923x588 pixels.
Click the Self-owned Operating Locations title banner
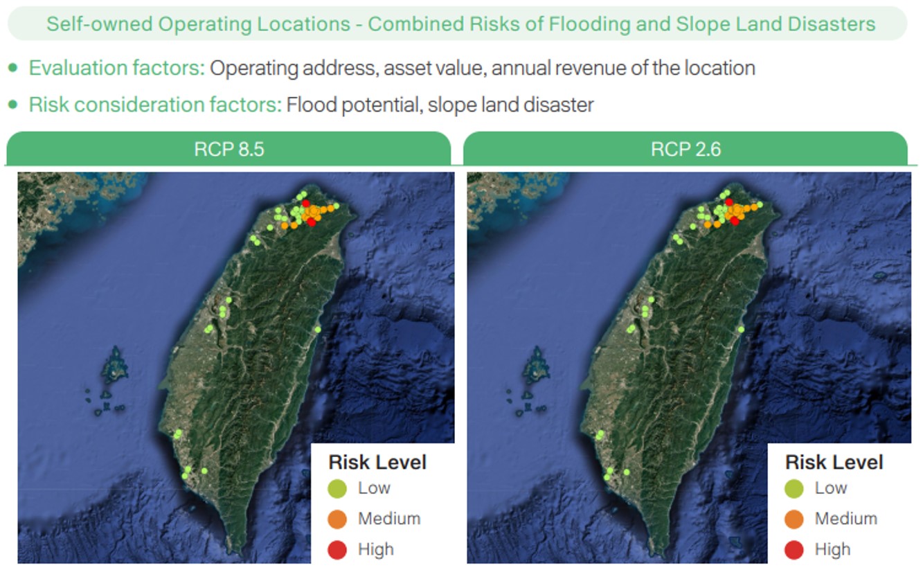(x=460, y=24)
